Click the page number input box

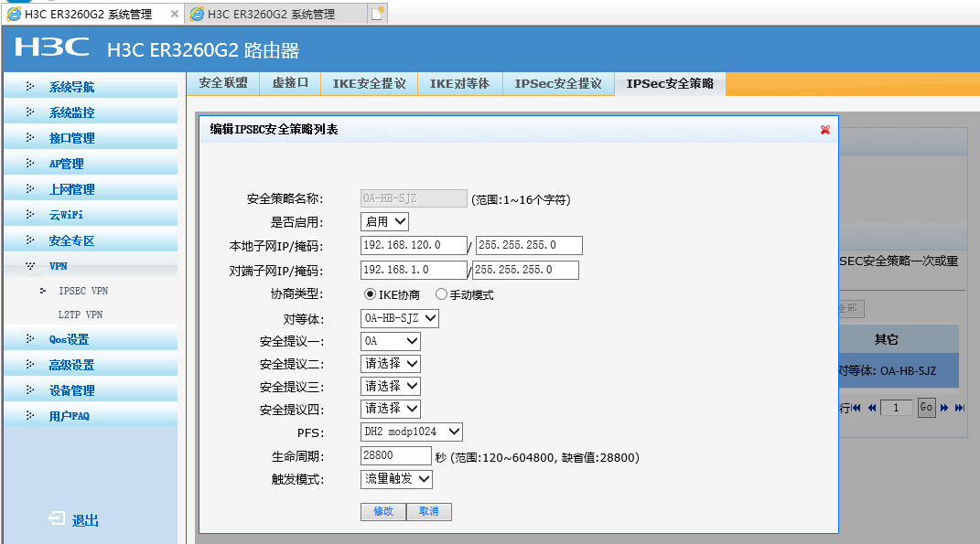896,408
